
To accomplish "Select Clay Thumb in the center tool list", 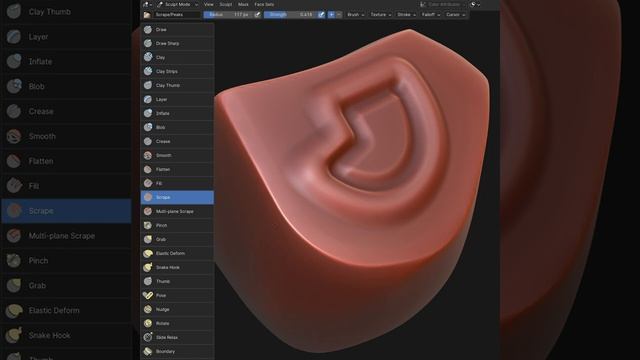I will tap(177, 85).
